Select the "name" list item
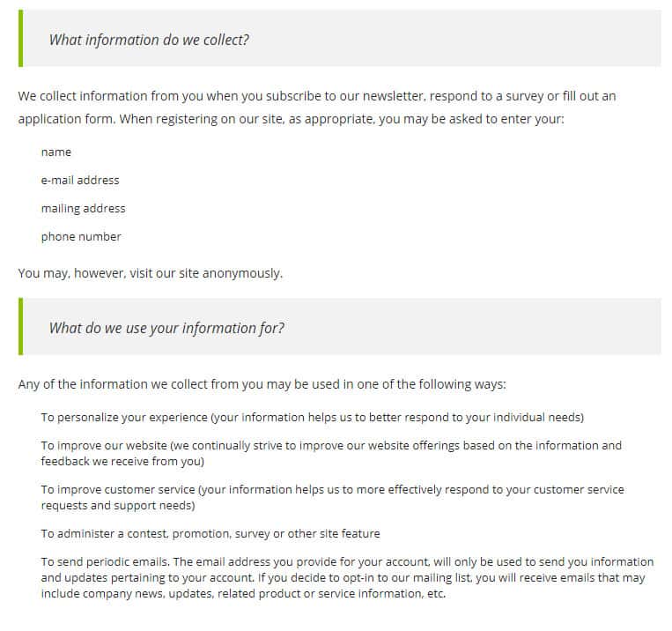This screenshot has width=672, height=631. (56, 152)
